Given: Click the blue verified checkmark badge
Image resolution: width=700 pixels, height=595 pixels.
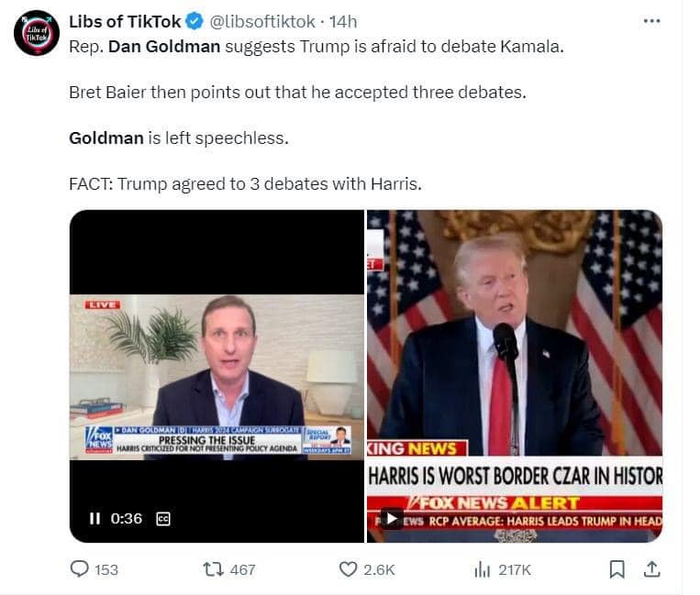Looking at the screenshot, I should coord(194,21).
